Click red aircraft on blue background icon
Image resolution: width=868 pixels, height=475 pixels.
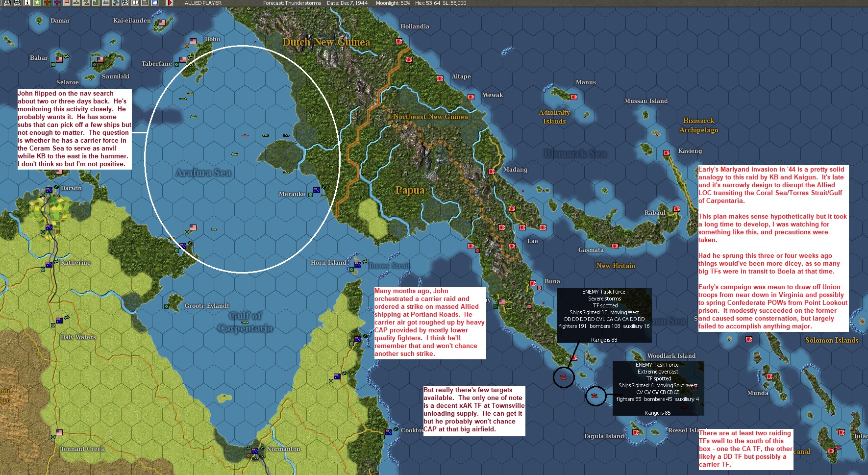[x=57, y=2]
